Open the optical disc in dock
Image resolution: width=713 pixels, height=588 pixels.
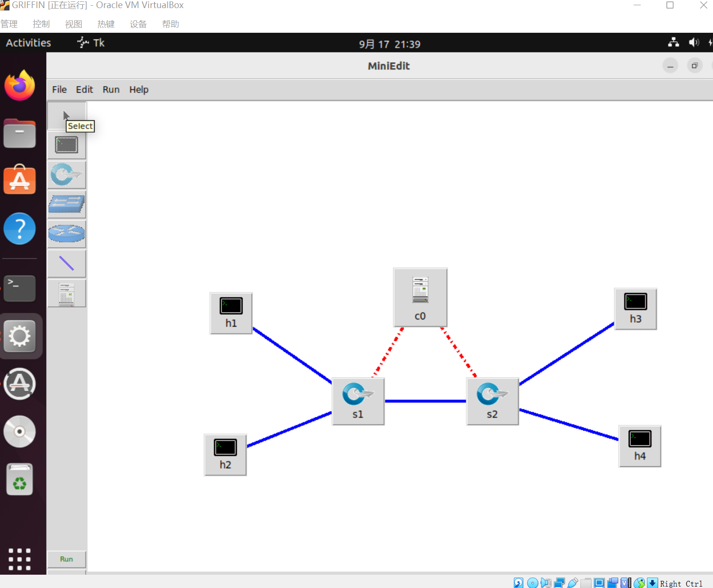[x=19, y=432]
